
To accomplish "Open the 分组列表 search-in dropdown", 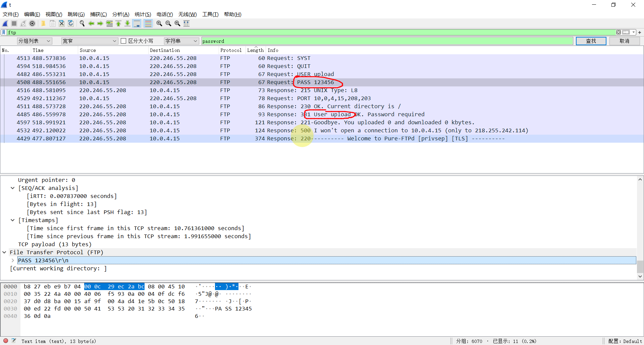I will tap(35, 41).
